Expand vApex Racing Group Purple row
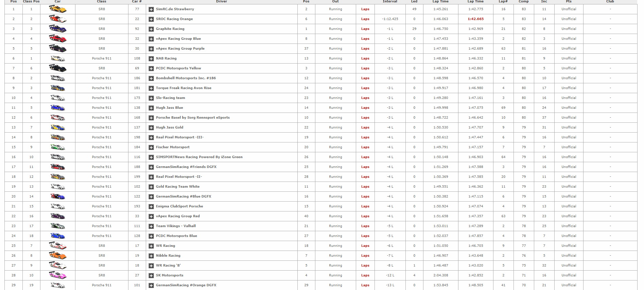This screenshot has width=644, height=290. [x=151, y=49]
